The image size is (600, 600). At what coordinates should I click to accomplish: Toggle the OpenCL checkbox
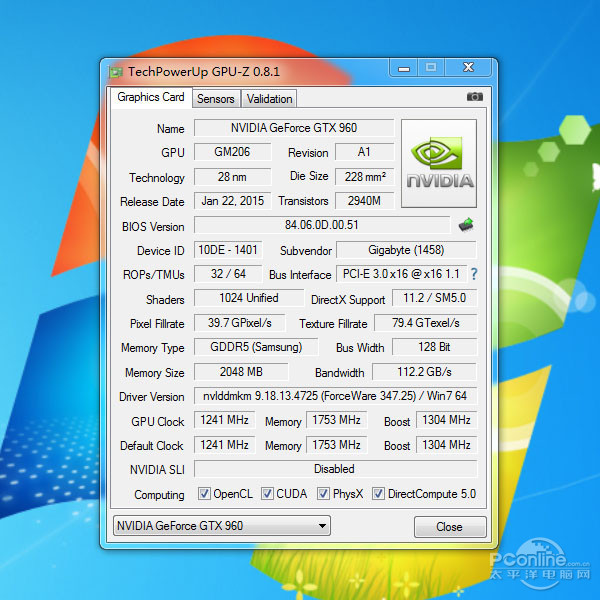204,494
